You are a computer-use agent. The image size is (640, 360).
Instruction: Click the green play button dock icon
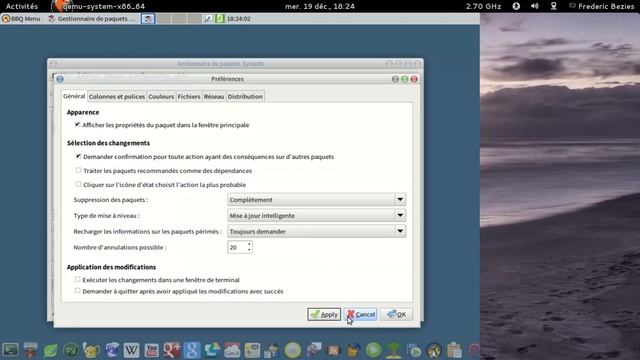click(x=373, y=350)
